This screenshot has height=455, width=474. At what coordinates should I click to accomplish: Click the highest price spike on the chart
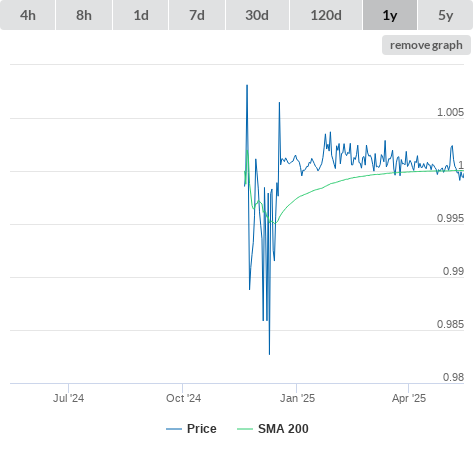pos(247,86)
